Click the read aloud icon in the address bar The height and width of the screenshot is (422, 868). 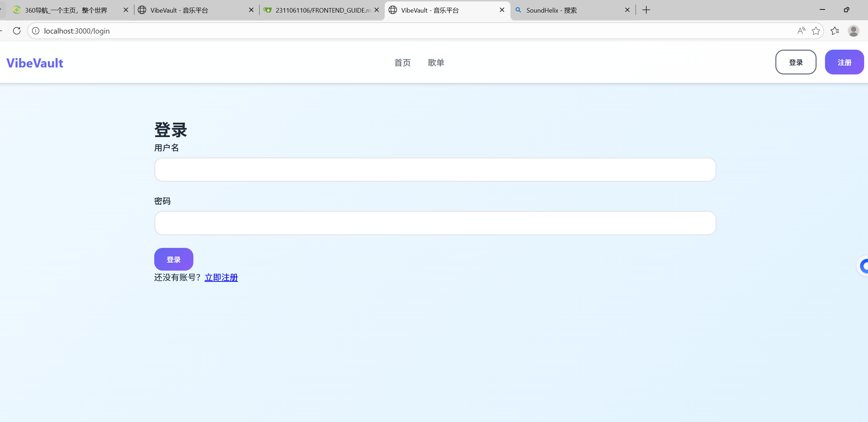[x=801, y=31]
